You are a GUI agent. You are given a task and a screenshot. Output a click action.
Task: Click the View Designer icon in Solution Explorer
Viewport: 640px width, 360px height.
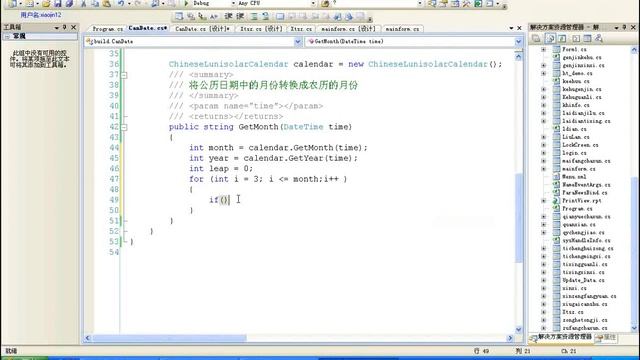(587, 39)
